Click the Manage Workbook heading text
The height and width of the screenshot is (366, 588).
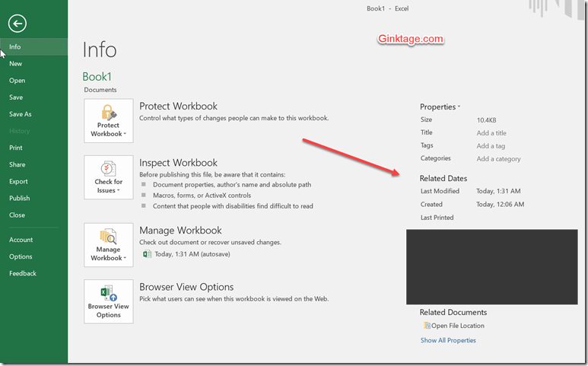(x=180, y=231)
